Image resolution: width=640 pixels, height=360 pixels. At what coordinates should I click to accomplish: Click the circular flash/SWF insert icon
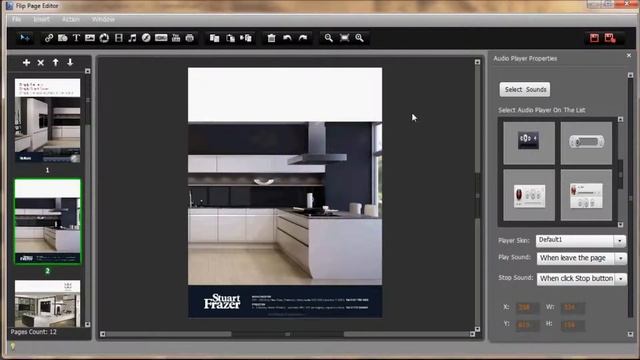tap(104, 38)
